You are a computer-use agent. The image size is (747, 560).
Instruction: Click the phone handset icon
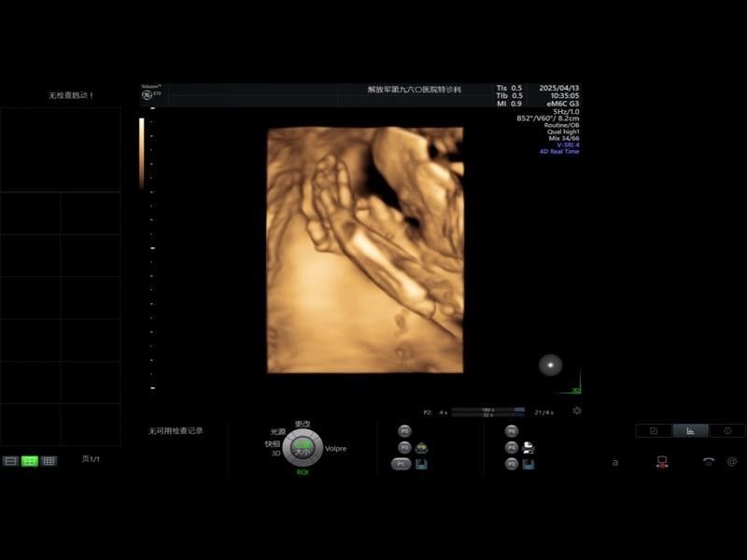tap(709, 461)
